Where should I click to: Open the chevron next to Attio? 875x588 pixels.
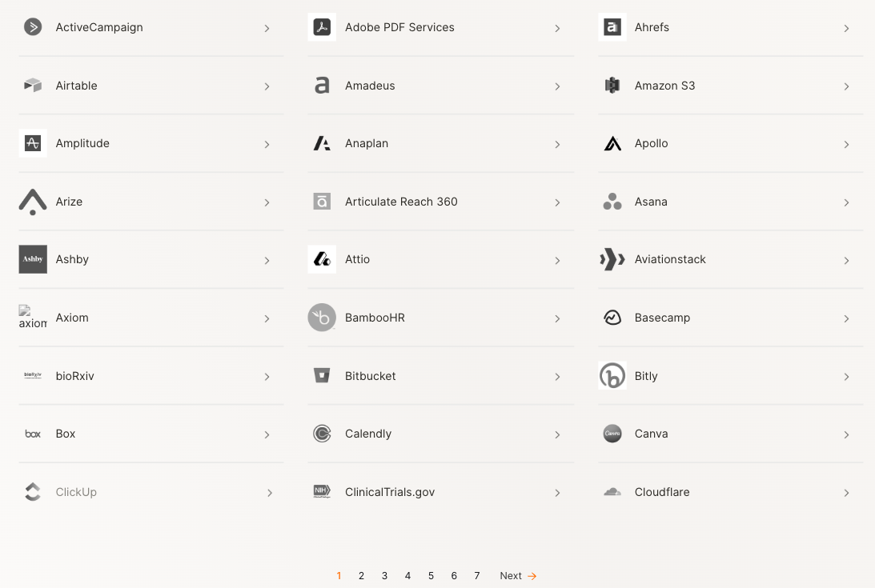pyautogui.click(x=557, y=260)
